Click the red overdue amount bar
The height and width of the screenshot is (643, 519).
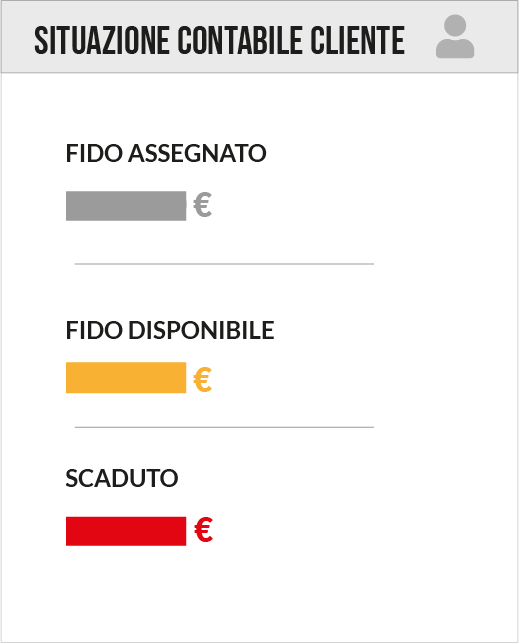coord(126,531)
